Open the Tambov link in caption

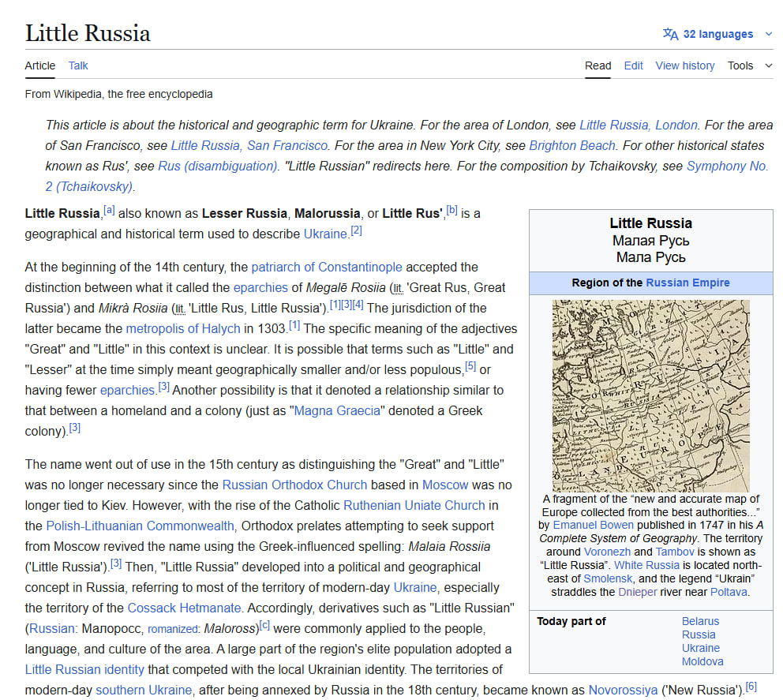(675, 552)
